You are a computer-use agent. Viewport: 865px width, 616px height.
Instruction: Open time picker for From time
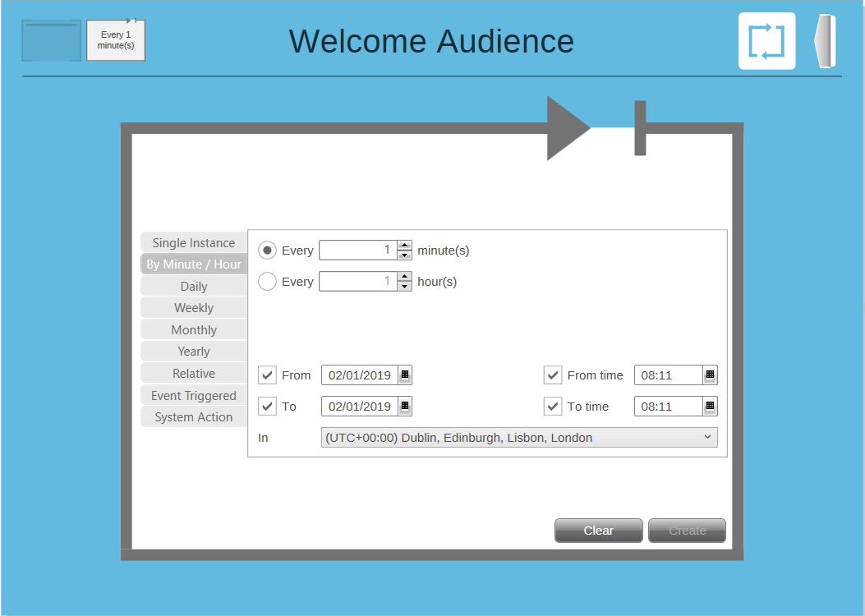(710, 375)
